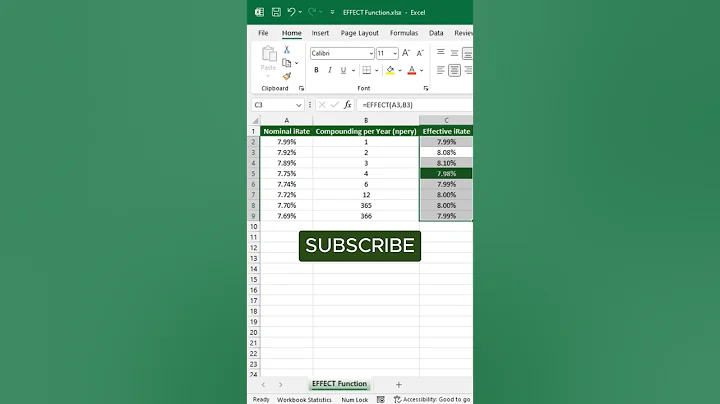Viewport: 720px width, 404px height.
Task: Click the formula bar with =EFFECT(A3,B3)
Action: click(415, 105)
